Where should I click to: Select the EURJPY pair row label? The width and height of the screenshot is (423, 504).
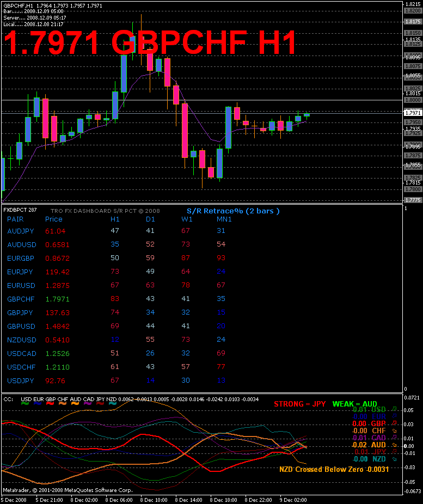[20, 272]
